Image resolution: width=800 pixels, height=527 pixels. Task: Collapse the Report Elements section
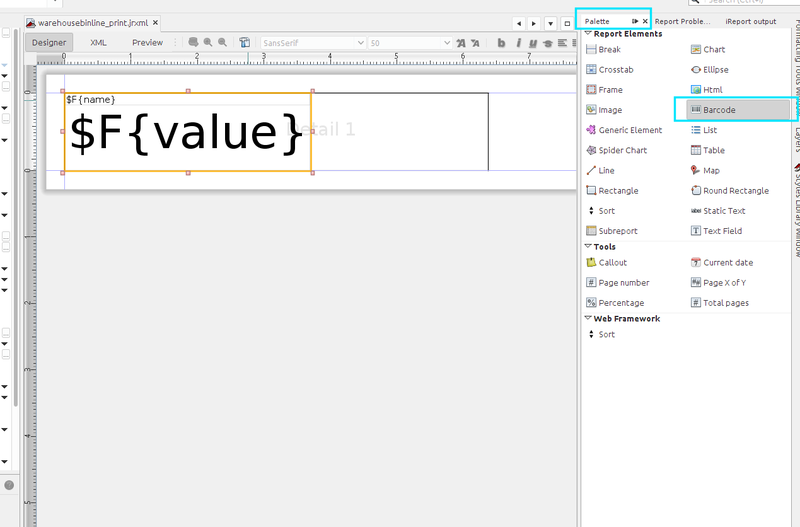coord(588,34)
